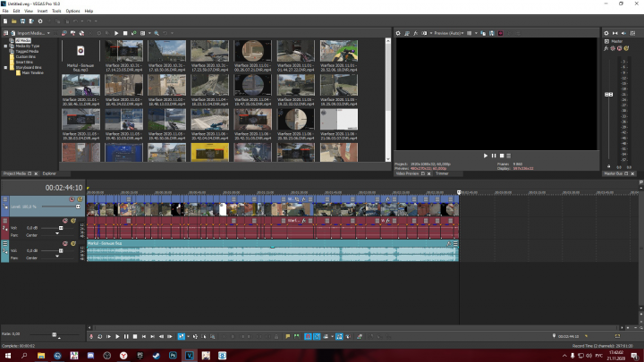Open Preview (Auto) quality dropdown

coord(449,33)
